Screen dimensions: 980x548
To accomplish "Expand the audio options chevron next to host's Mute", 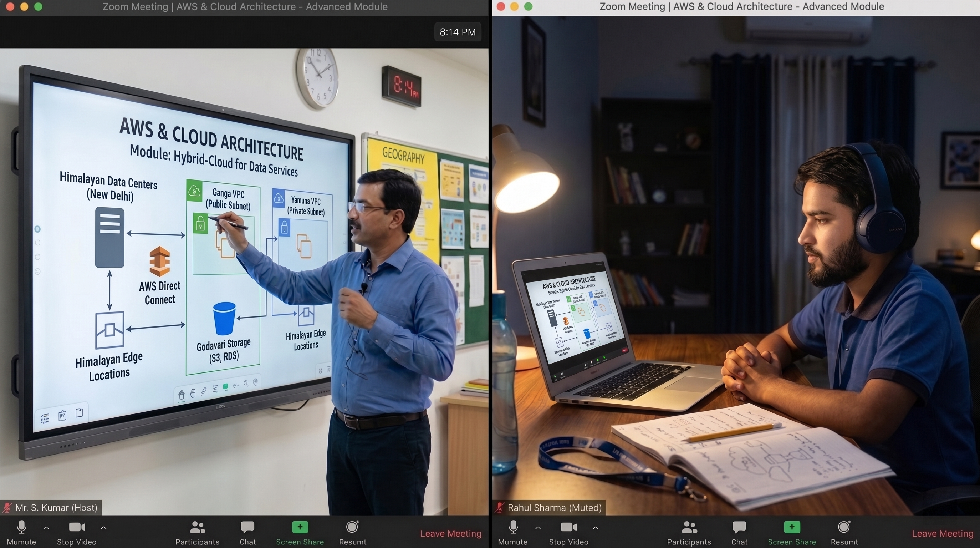I will (x=46, y=528).
